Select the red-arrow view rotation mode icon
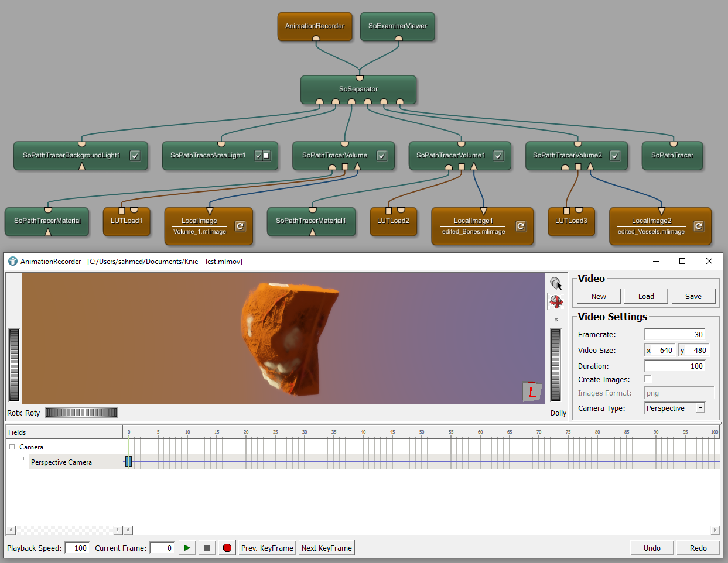Viewport: 728px width, 563px height. click(x=556, y=301)
